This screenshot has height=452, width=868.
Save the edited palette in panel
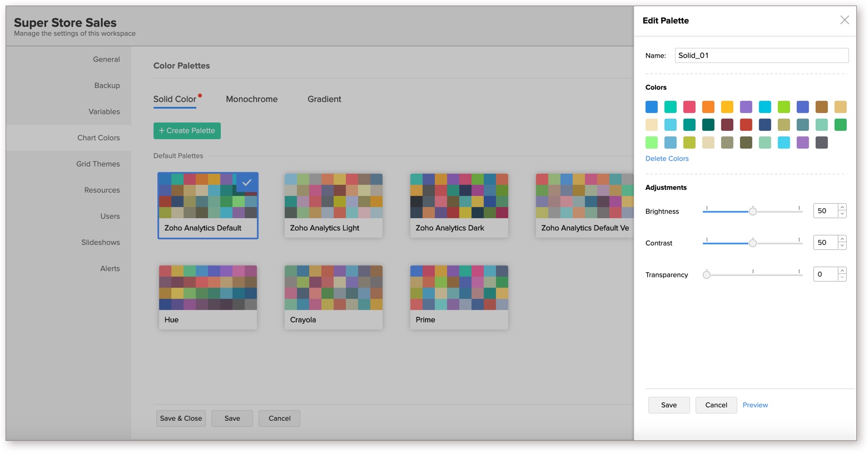tap(668, 405)
